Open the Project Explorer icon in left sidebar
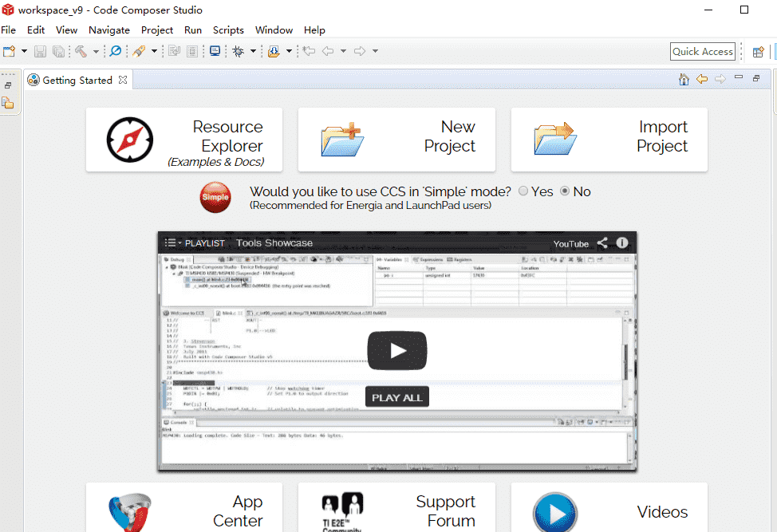 (x=8, y=103)
